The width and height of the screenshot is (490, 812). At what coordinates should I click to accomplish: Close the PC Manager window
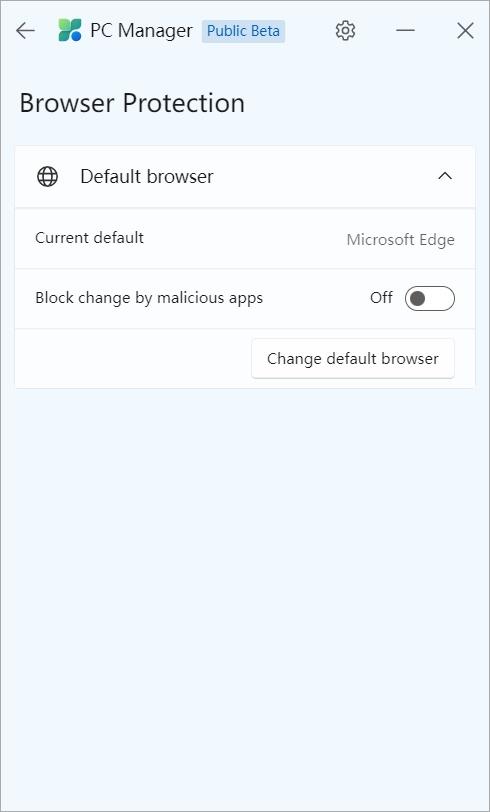pos(465,31)
